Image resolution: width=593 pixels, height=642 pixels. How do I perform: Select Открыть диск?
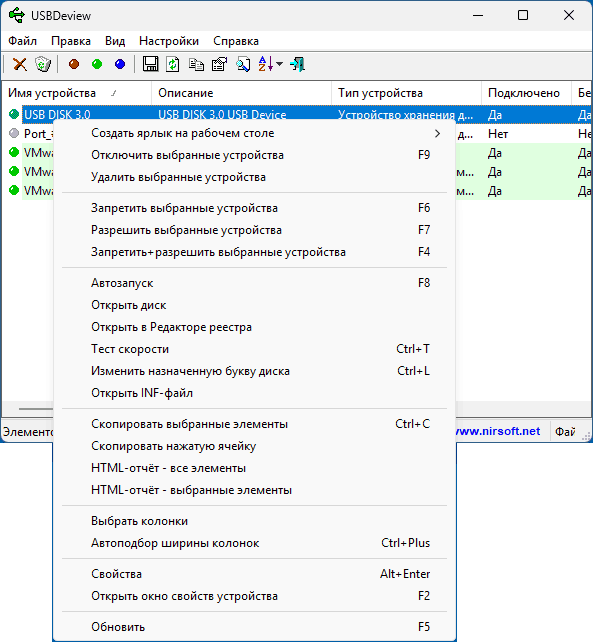coord(254,305)
